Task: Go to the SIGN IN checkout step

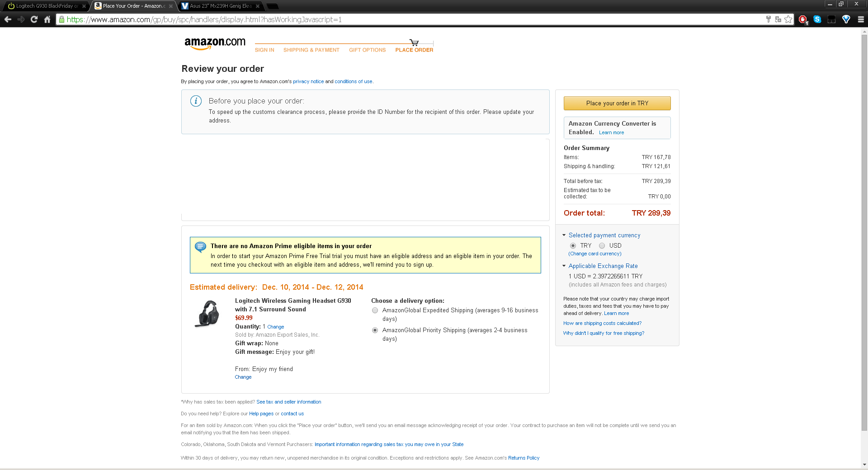Action: click(264, 50)
